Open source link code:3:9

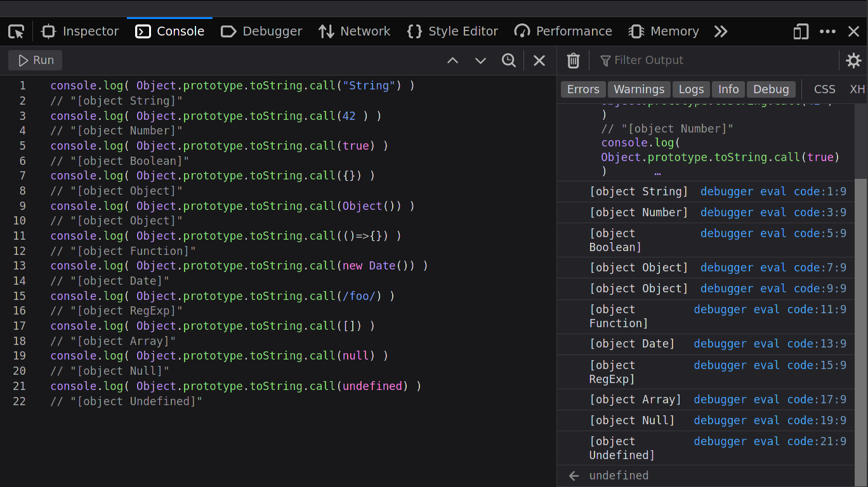click(x=773, y=212)
